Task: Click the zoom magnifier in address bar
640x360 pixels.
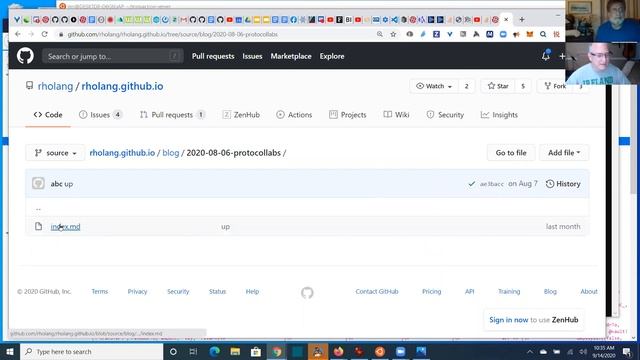Action: click(x=380, y=34)
